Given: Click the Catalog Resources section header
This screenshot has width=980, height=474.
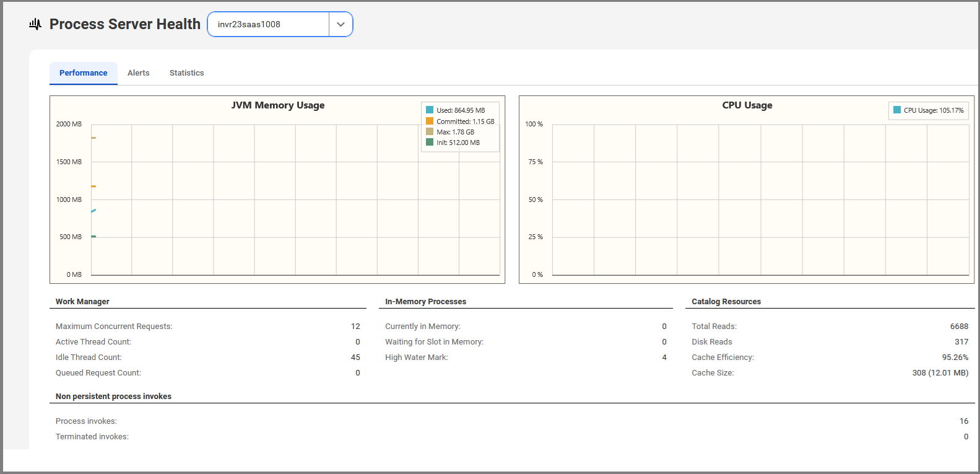Looking at the screenshot, I should (726, 302).
